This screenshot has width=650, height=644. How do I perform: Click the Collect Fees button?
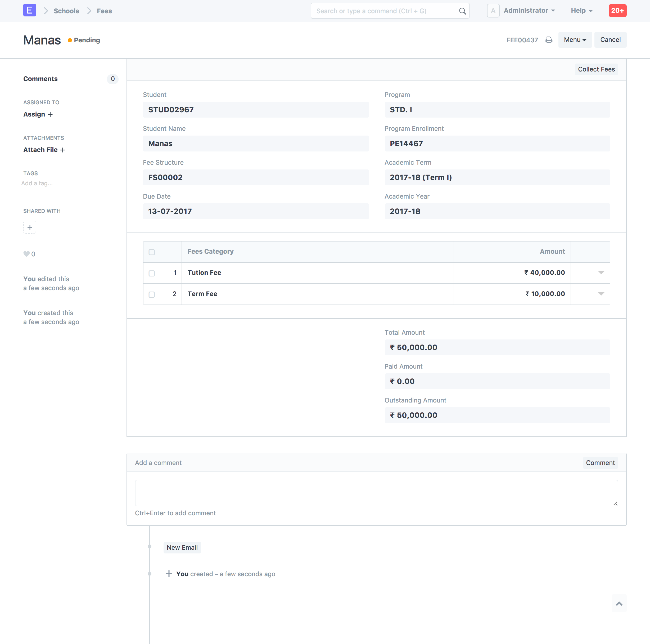tap(596, 69)
